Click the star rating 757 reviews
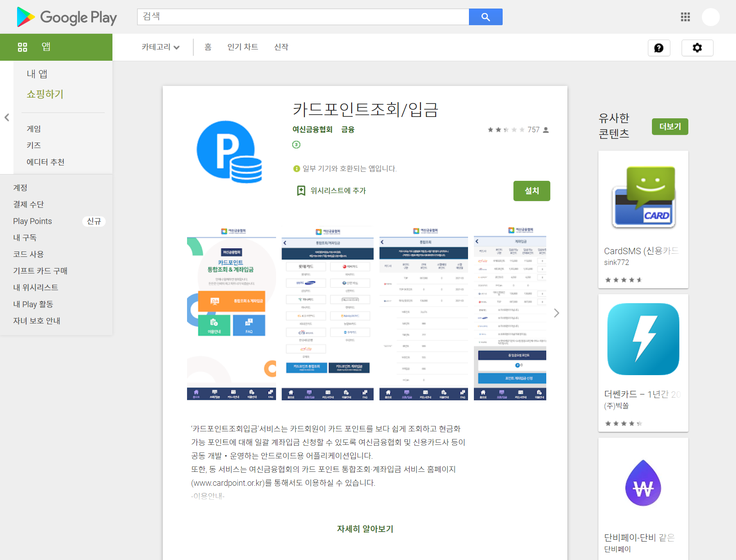This screenshot has height=560, width=736. click(x=518, y=130)
